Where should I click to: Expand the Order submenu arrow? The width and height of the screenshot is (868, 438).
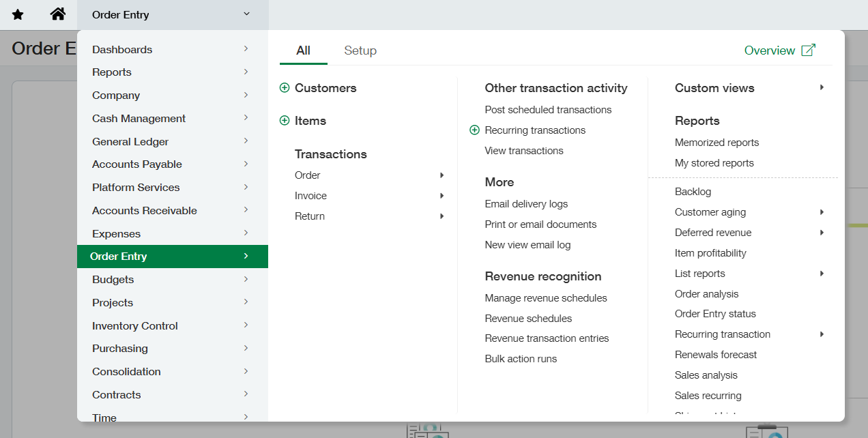click(442, 175)
